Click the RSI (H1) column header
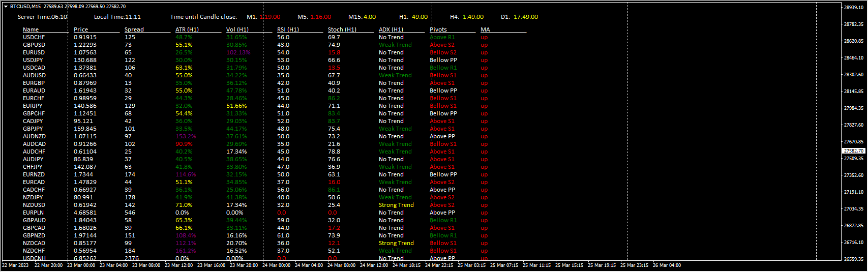 288,29
